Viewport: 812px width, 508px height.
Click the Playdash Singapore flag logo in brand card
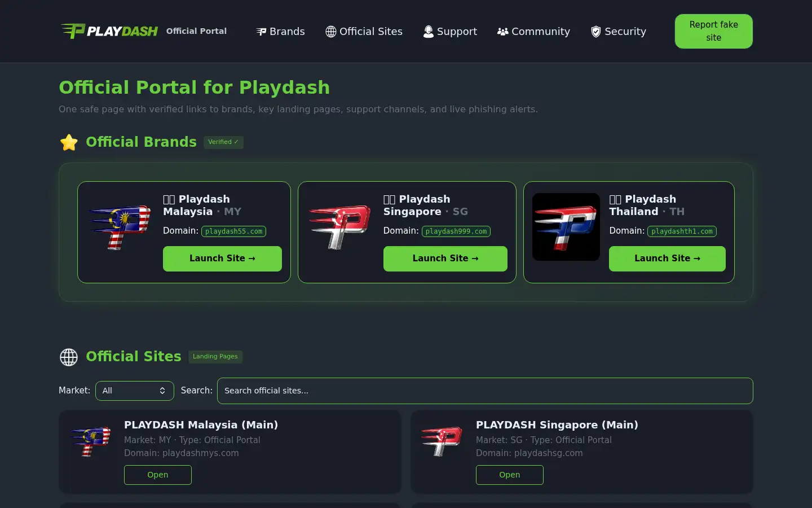(x=340, y=227)
